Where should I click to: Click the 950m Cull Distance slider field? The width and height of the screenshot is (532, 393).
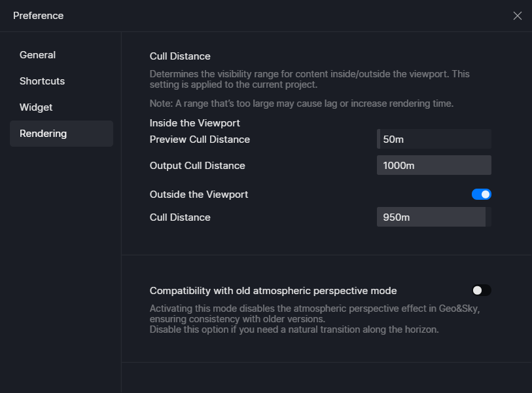click(x=434, y=217)
